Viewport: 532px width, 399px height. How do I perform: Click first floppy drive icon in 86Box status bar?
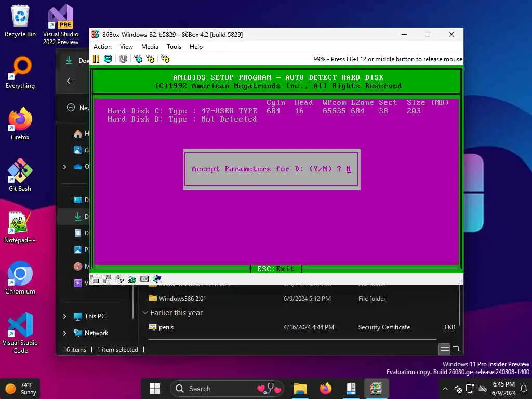95,279
